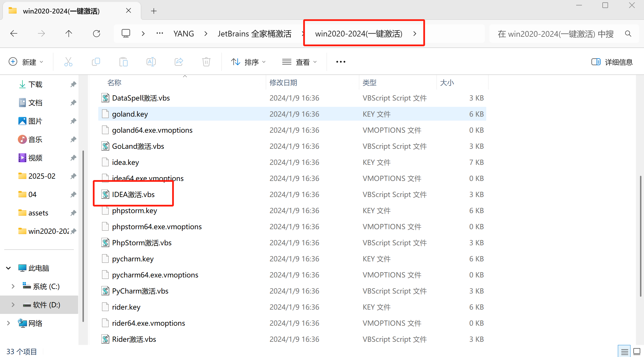Click the This PC monitor icon in address bar

click(126, 33)
